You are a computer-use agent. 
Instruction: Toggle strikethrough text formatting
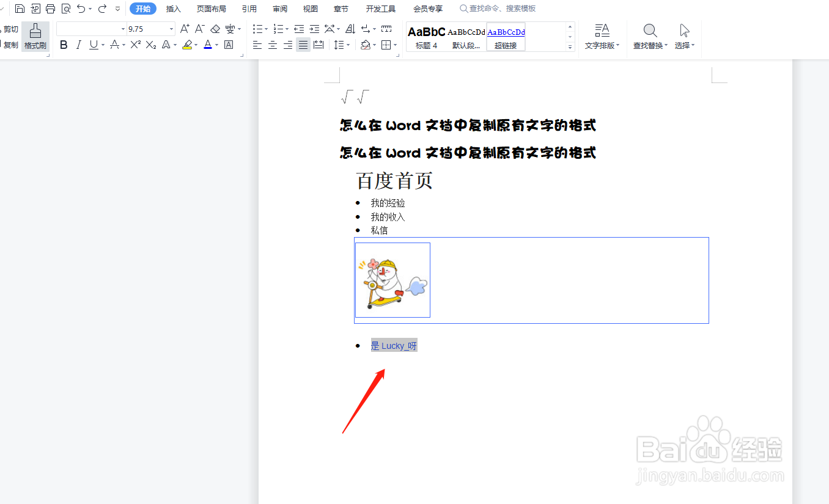coord(114,45)
